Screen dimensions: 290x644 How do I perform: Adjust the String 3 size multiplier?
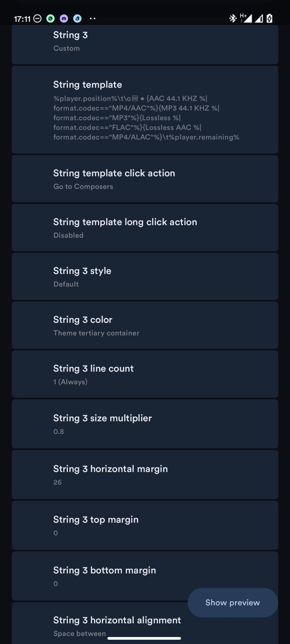(x=145, y=424)
